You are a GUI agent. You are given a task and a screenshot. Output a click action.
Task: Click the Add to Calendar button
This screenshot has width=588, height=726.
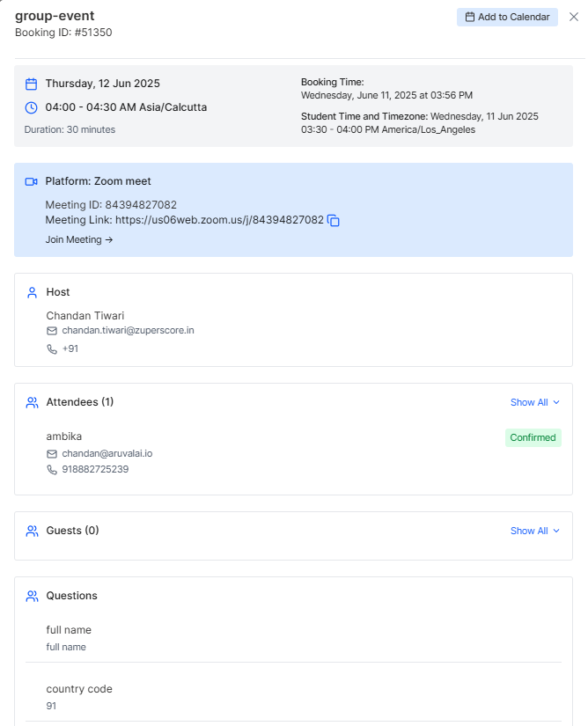click(507, 17)
